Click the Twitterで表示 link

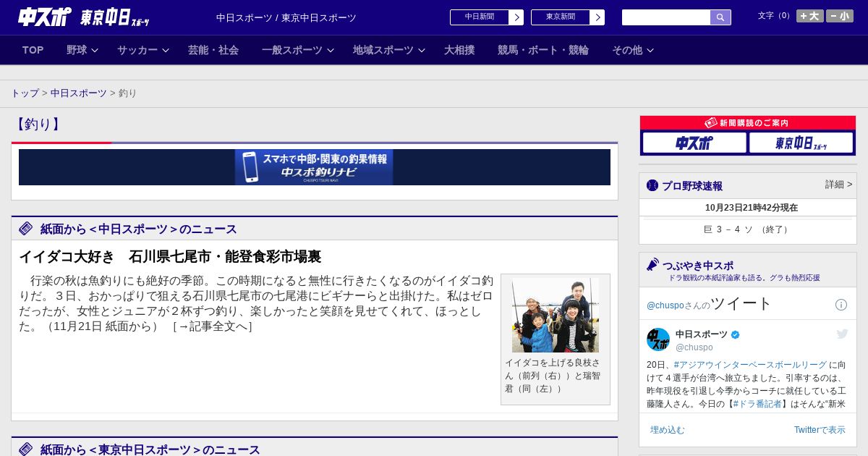click(x=820, y=430)
